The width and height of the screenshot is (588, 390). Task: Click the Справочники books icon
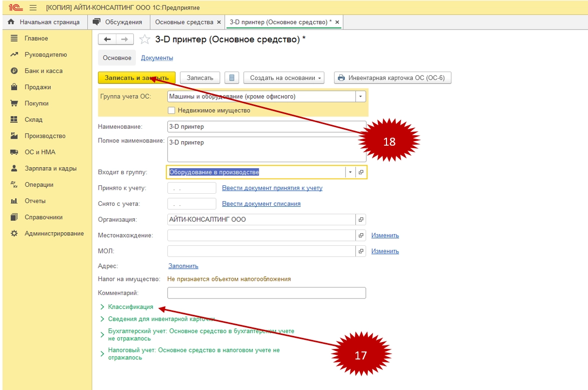[14, 217]
